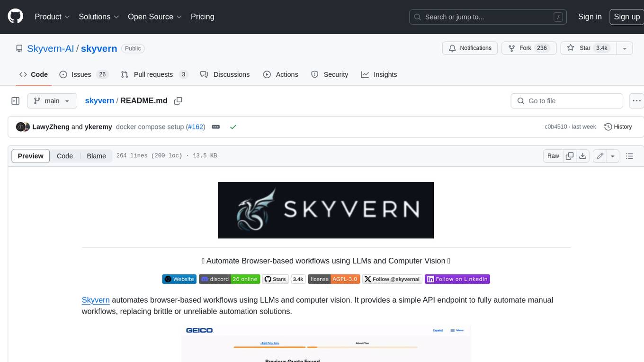Expand the commit message details ellipsis

(216, 127)
